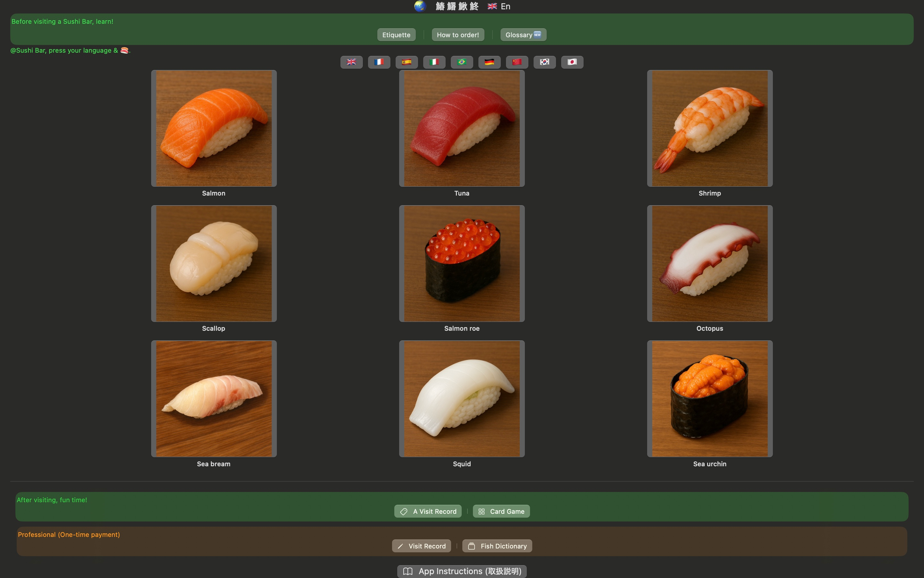Click the book icon on App Instructions
This screenshot has height=578, width=924.
point(408,571)
